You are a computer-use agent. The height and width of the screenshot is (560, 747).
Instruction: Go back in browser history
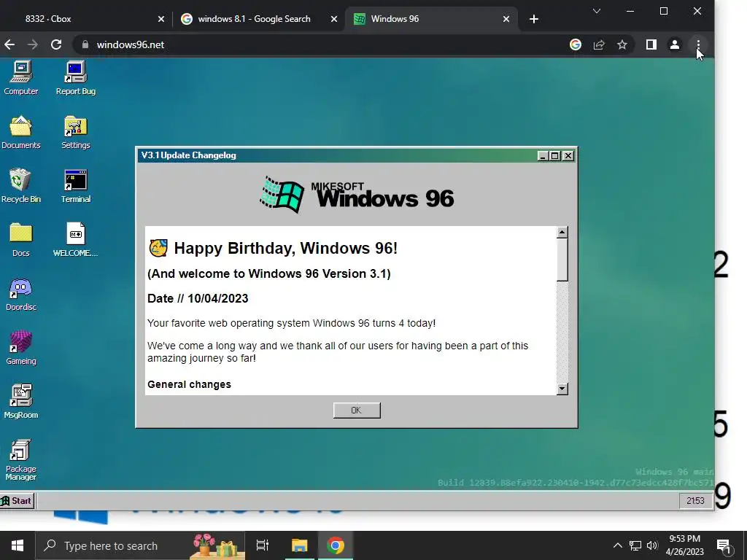pyautogui.click(x=9, y=44)
